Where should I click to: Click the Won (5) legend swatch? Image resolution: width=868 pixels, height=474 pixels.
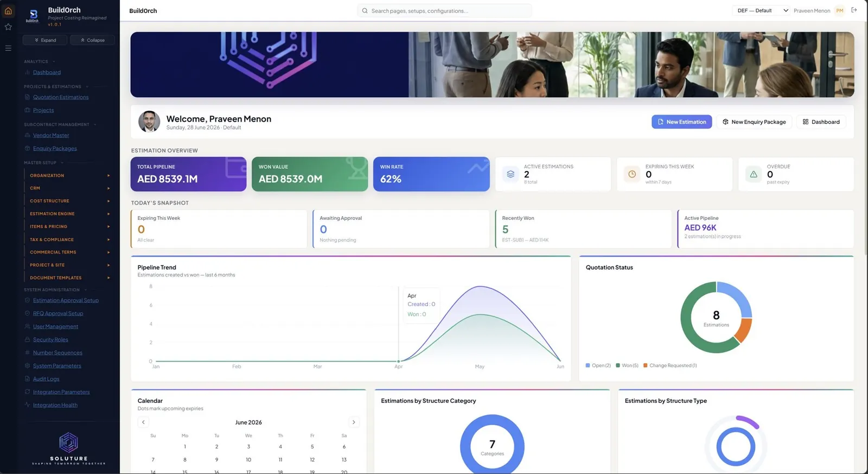(618, 365)
